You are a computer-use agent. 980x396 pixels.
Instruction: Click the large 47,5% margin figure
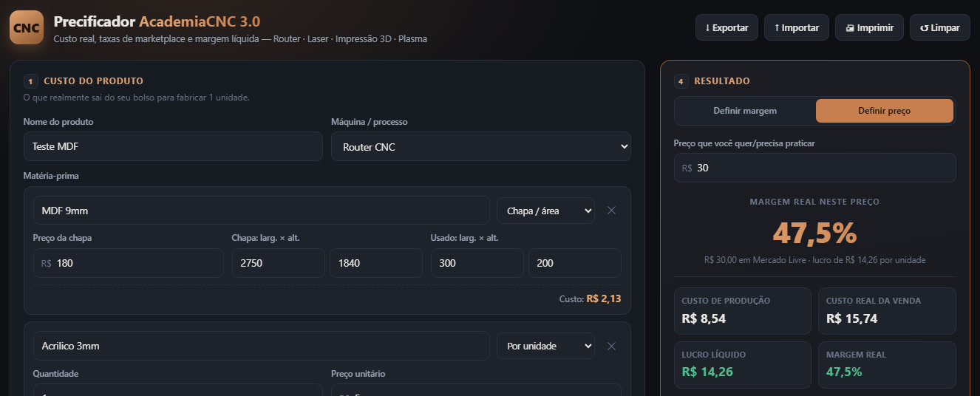click(x=814, y=233)
